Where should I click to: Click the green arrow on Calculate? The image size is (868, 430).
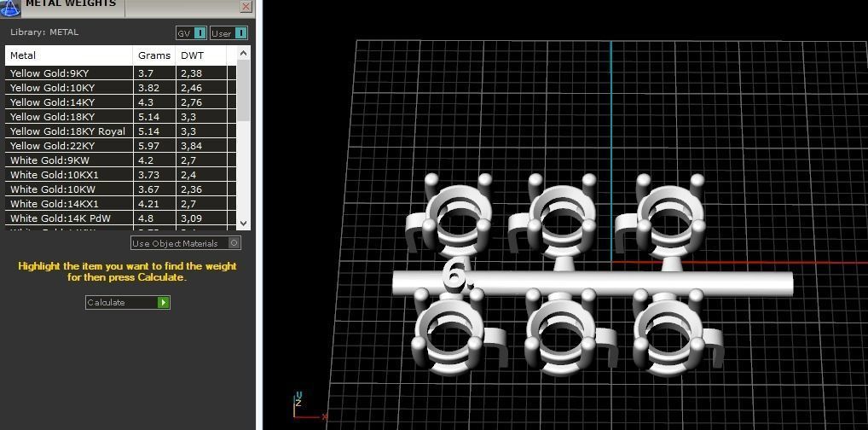164,303
